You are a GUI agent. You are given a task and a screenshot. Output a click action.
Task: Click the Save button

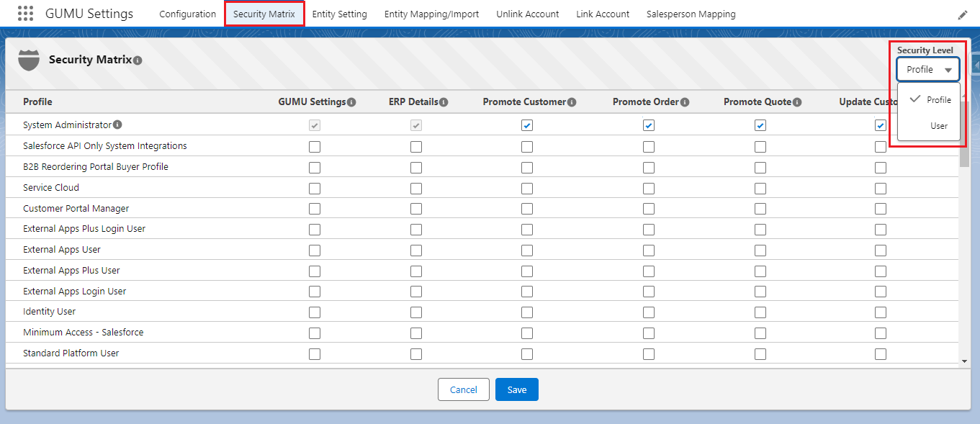516,389
